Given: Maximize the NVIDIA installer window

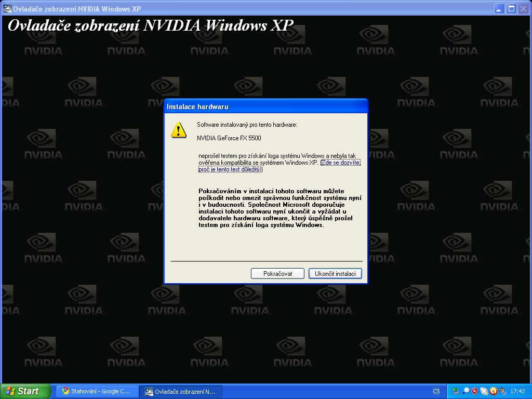Looking at the screenshot, I should click(511, 8).
